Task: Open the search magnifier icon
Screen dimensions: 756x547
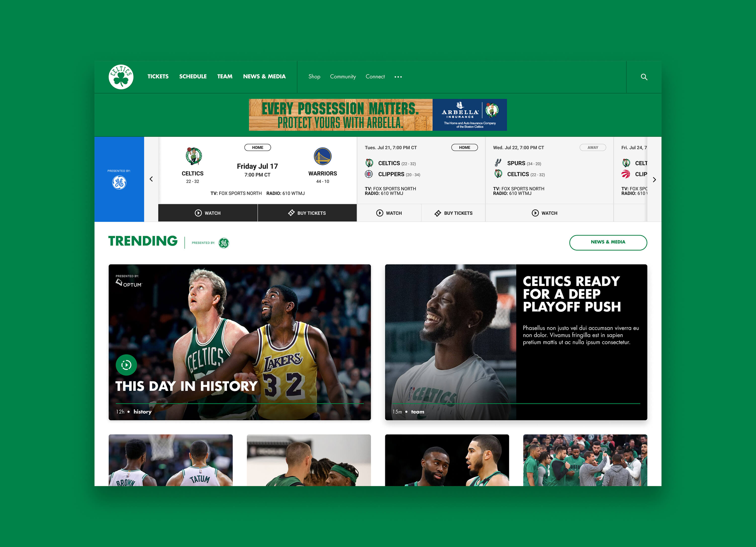Action: click(x=644, y=77)
